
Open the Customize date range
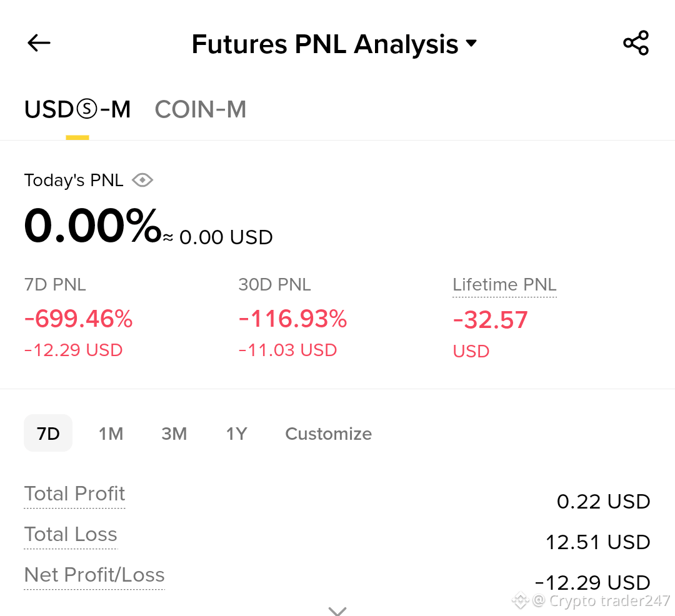329,434
